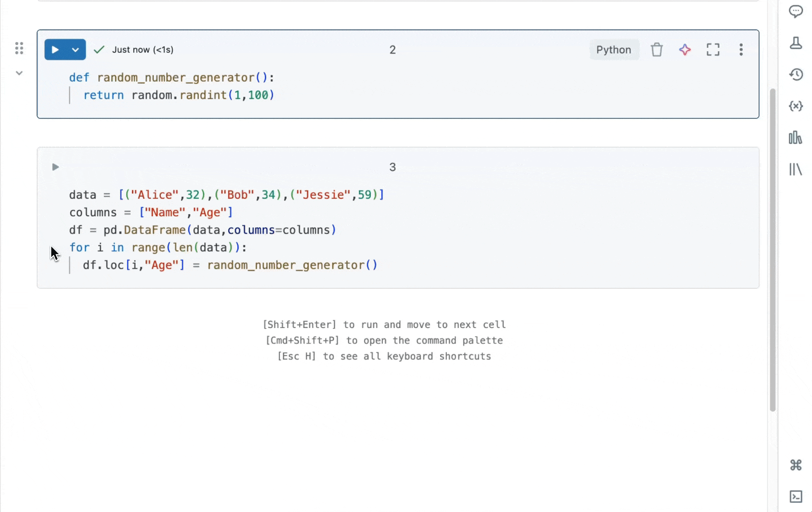
Task: Open the variables explorer panel
Action: point(795,106)
